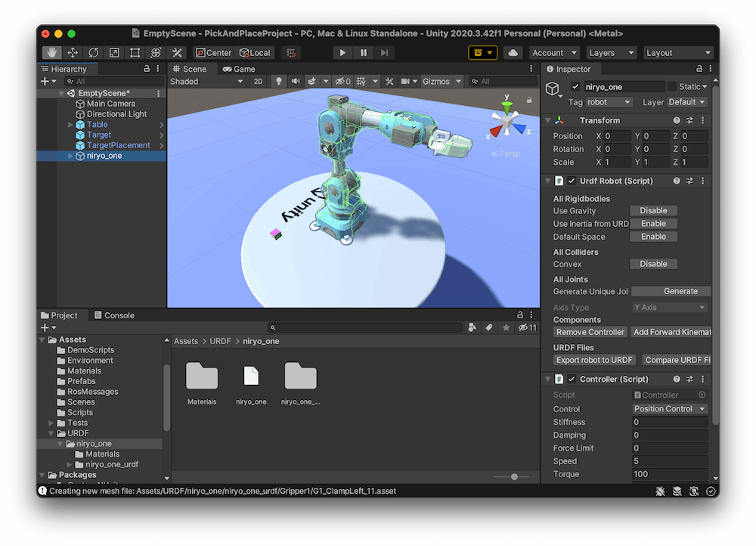Click the Convex Disable button
Image resolution: width=756 pixels, height=546 pixels.
(x=653, y=264)
